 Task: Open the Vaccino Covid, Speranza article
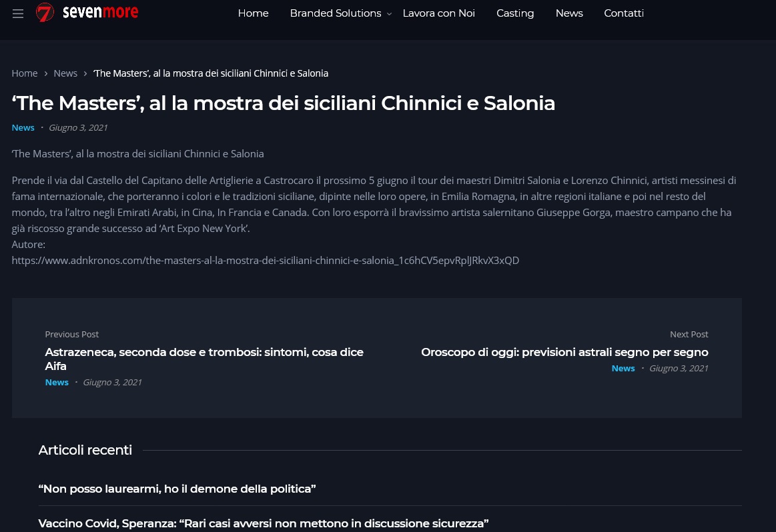[x=263, y=523]
